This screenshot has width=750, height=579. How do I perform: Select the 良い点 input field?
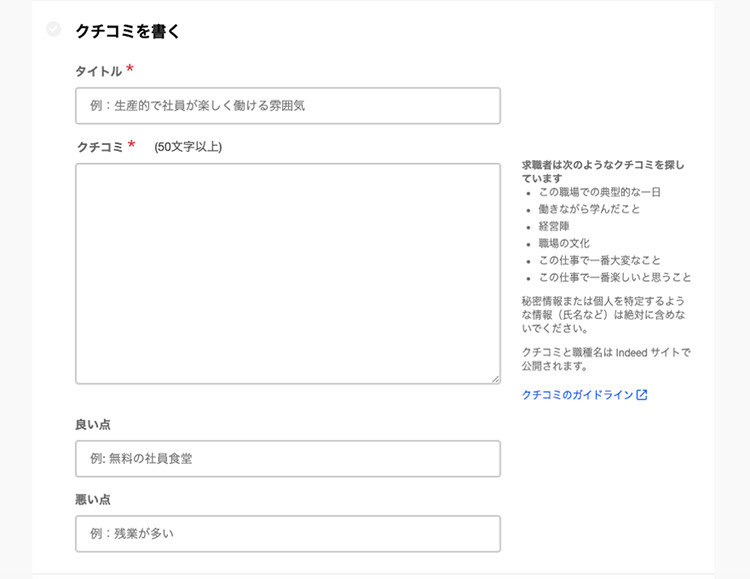(x=287, y=459)
